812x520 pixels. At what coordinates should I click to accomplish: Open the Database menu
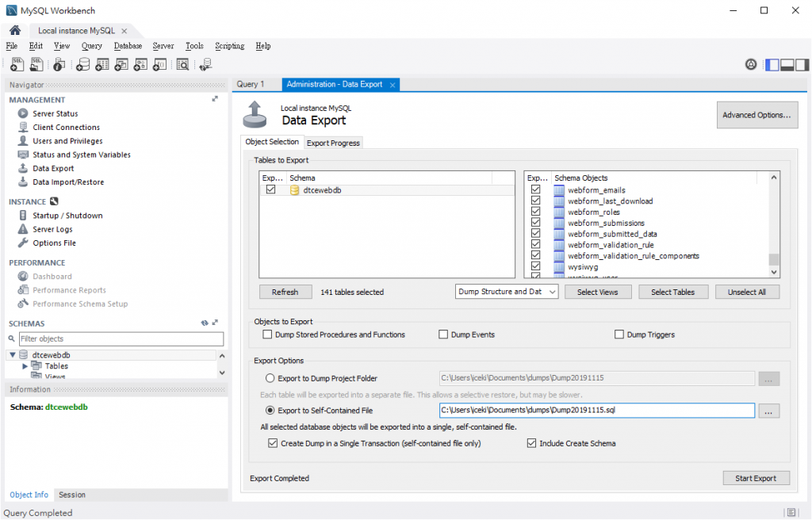[128, 45]
